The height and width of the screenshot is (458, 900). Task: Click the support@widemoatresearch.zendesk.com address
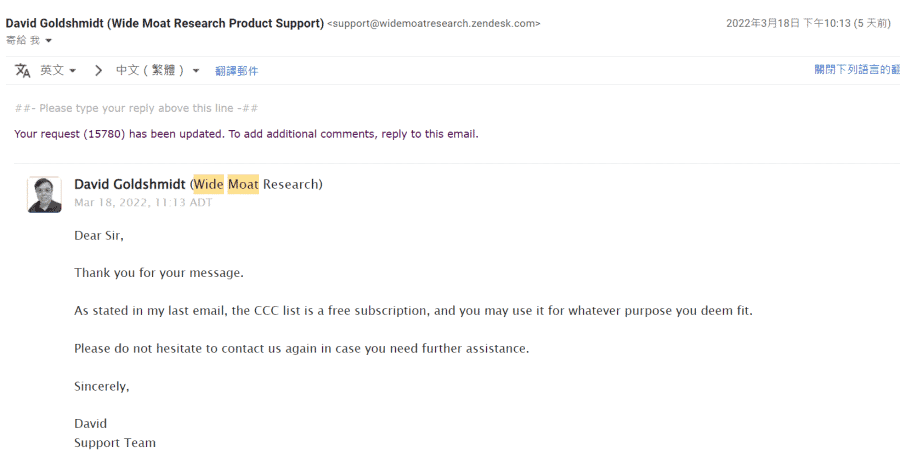click(x=433, y=24)
